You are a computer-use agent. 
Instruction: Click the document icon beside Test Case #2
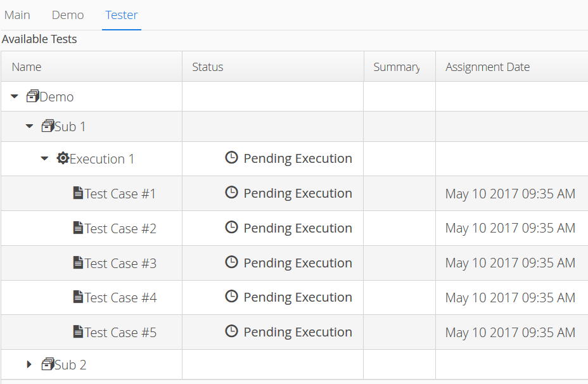point(78,227)
